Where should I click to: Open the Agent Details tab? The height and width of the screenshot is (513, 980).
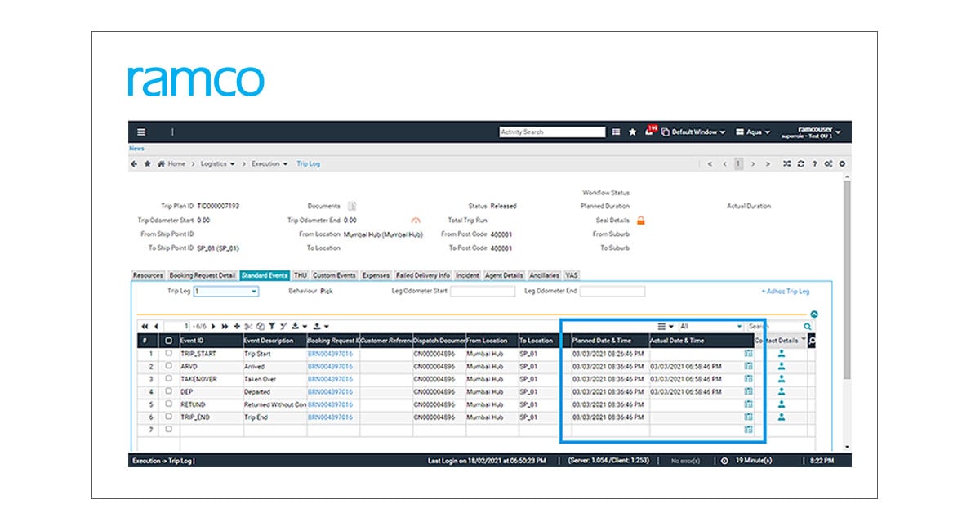[x=504, y=275]
